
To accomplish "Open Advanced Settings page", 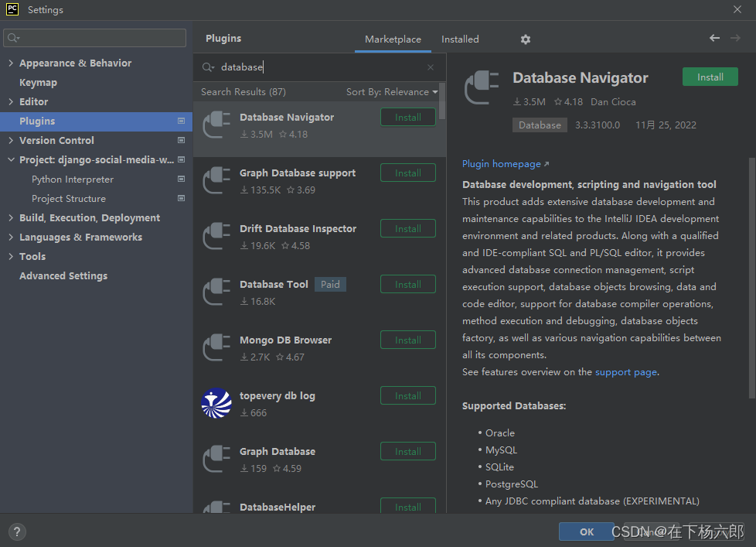I will click(x=63, y=276).
